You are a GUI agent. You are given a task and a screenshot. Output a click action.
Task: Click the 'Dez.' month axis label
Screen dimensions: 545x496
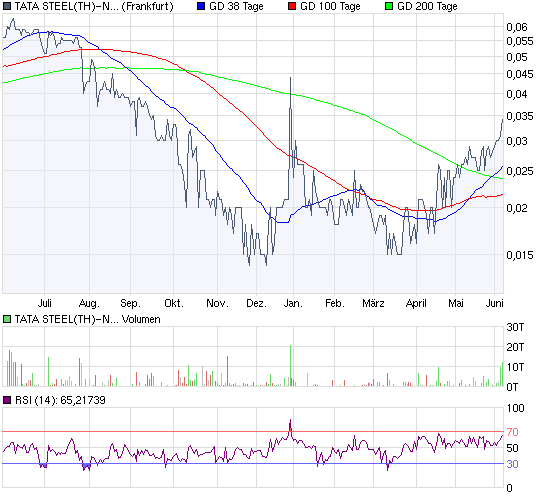pyautogui.click(x=257, y=303)
